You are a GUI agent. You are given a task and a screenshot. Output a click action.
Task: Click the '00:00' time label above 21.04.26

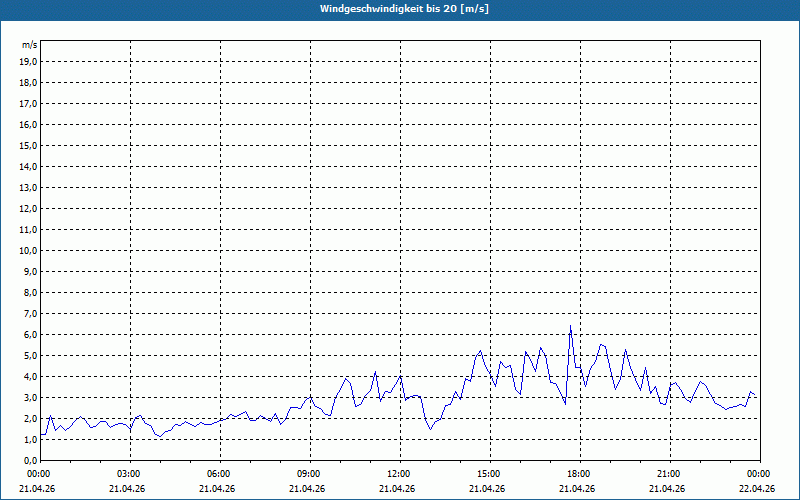click(38, 474)
